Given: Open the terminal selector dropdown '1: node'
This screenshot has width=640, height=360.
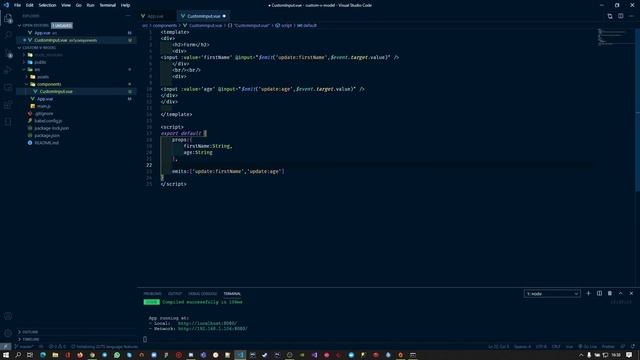Looking at the screenshot, I should point(552,293).
